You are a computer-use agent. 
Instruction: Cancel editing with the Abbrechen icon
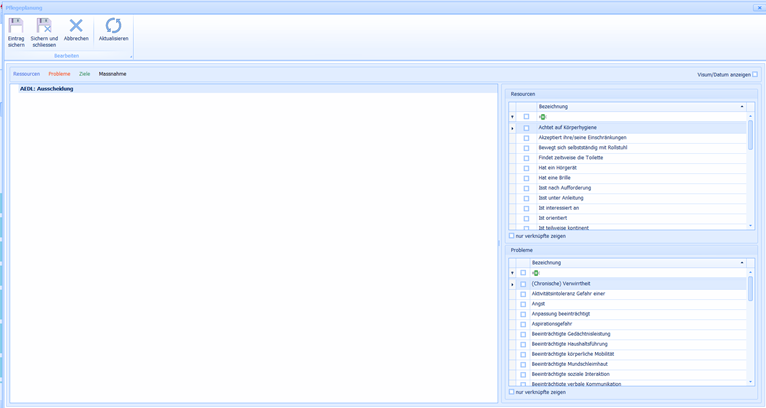[x=76, y=26]
